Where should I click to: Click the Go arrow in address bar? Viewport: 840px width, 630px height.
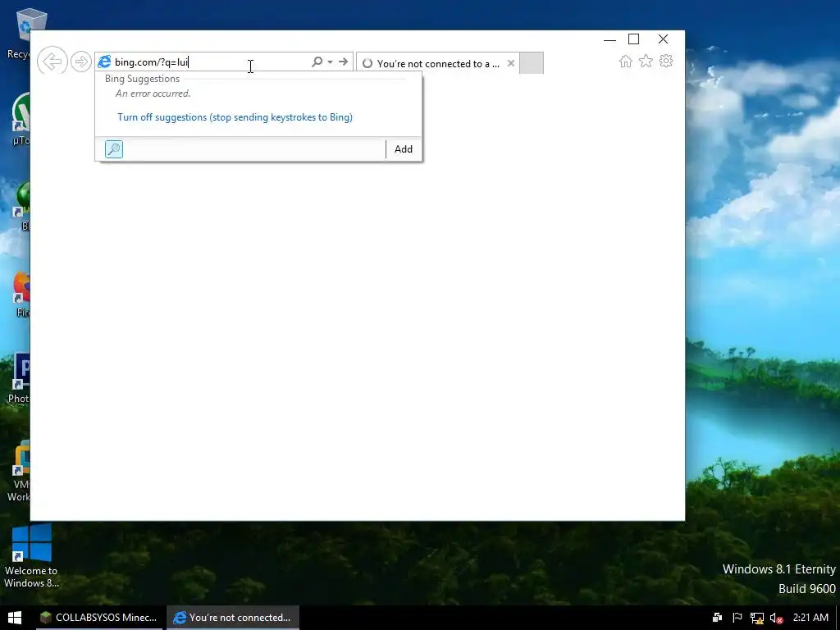click(344, 62)
